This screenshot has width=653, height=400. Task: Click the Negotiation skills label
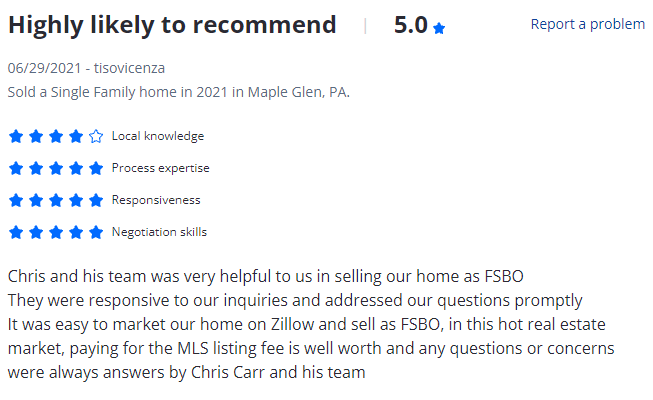pyautogui.click(x=159, y=232)
